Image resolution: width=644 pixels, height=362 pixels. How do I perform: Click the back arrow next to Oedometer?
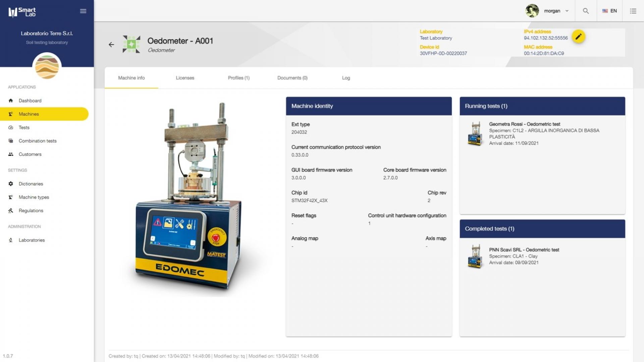click(x=111, y=45)
